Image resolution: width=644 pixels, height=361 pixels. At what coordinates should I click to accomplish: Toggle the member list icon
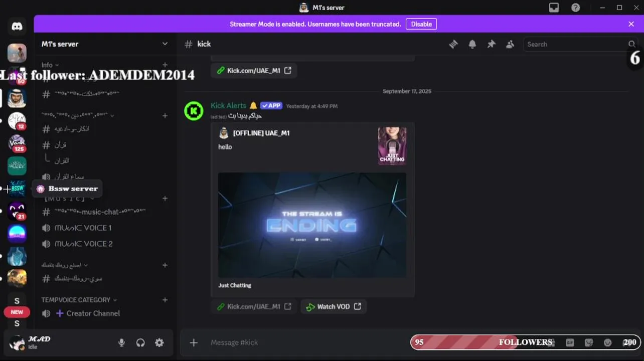(510, 44)
